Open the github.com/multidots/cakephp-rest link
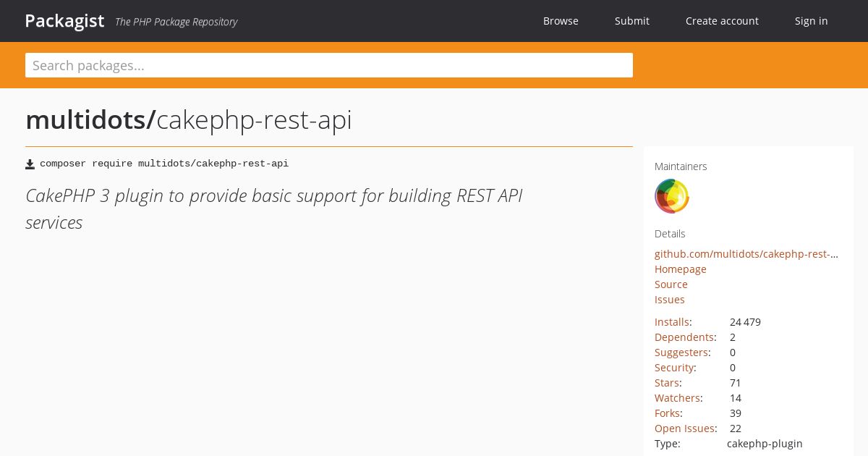 [746, 254]
